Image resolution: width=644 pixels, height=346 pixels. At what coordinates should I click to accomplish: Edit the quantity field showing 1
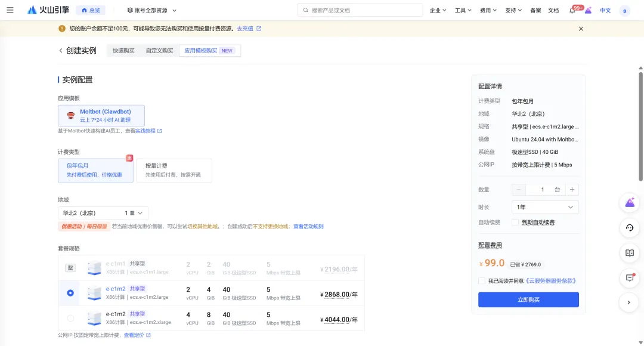(542, 190)
